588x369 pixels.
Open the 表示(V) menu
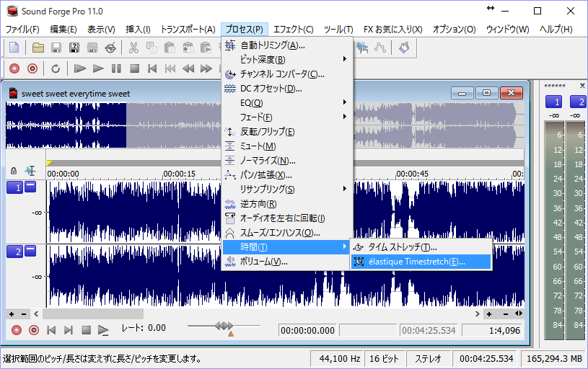101,30
